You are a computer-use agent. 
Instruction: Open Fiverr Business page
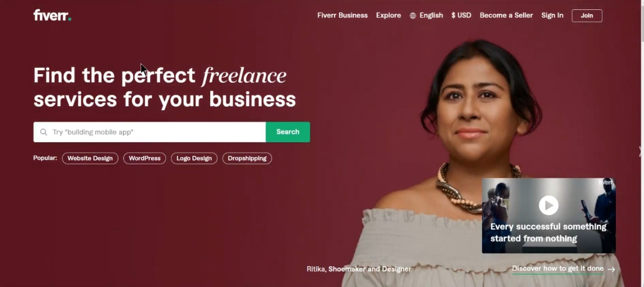(342, 15)
